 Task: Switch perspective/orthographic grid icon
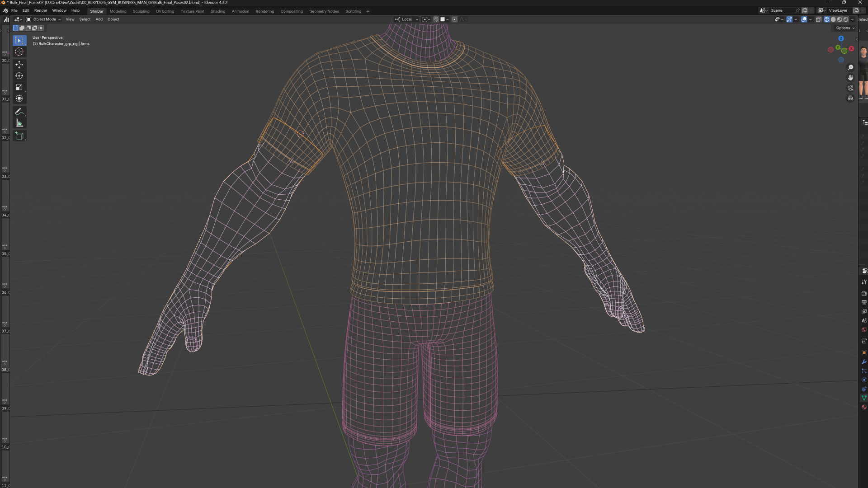(x=850, y=98)
